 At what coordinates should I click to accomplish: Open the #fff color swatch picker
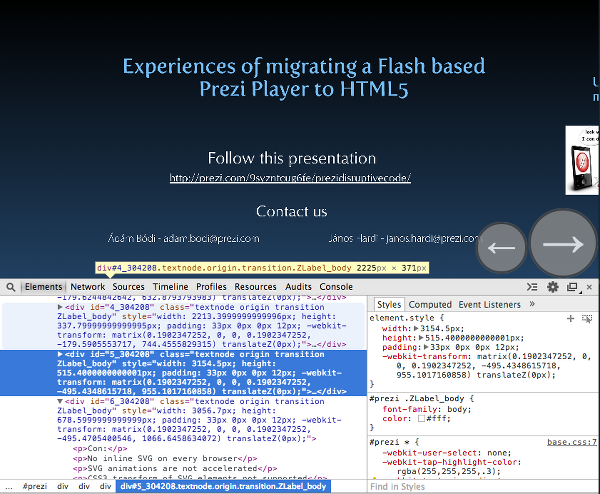(x=421, y=419)
